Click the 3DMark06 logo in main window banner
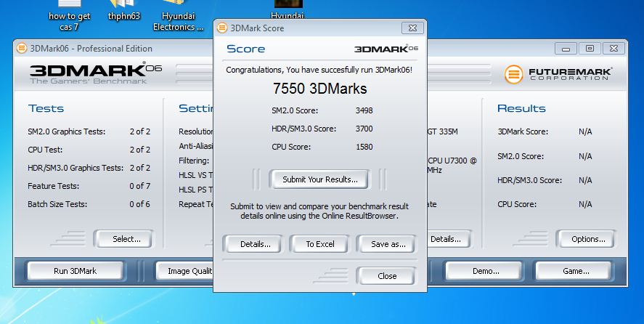 pos(96,74)
